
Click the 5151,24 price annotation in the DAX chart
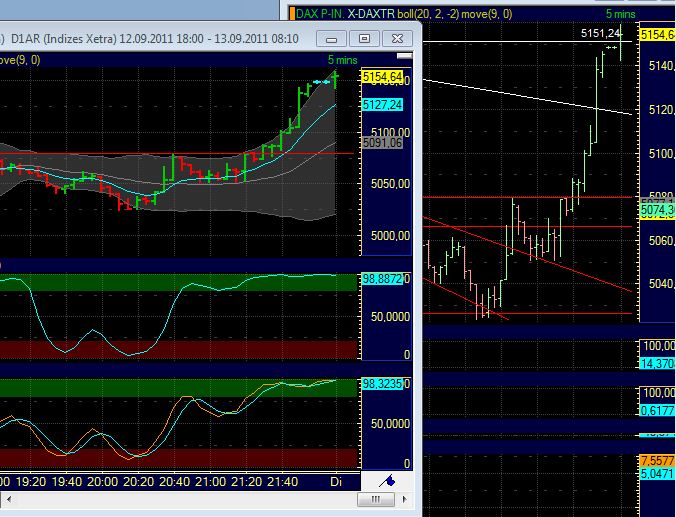[x=599, y=33]
